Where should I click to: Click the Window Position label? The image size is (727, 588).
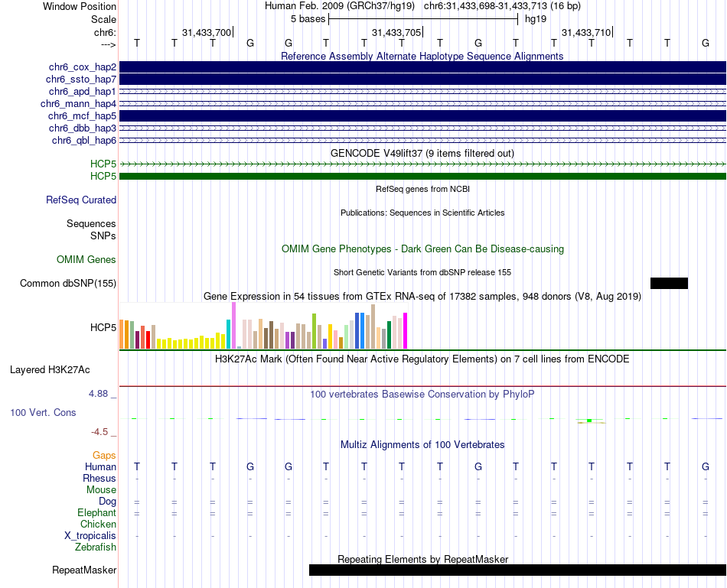point(80,6)
